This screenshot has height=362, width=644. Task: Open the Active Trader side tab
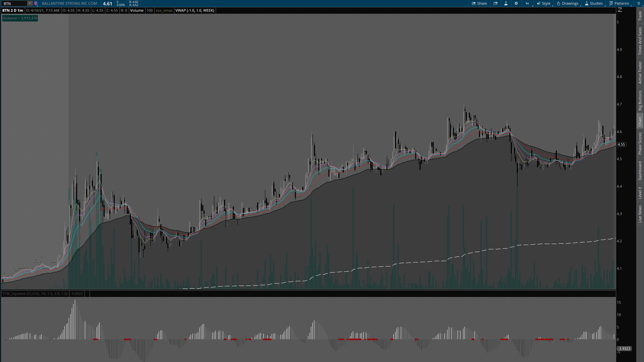640,72
